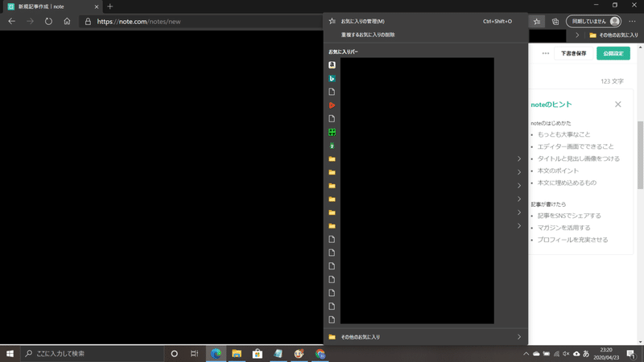Screen dimensions: 644x362
Task: Open the favorite with green grid icon
Action: pyautogui.click(x=332, y=132)
